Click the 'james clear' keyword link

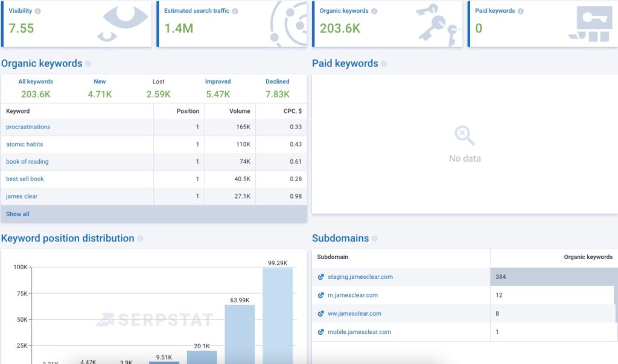point(22,196)
